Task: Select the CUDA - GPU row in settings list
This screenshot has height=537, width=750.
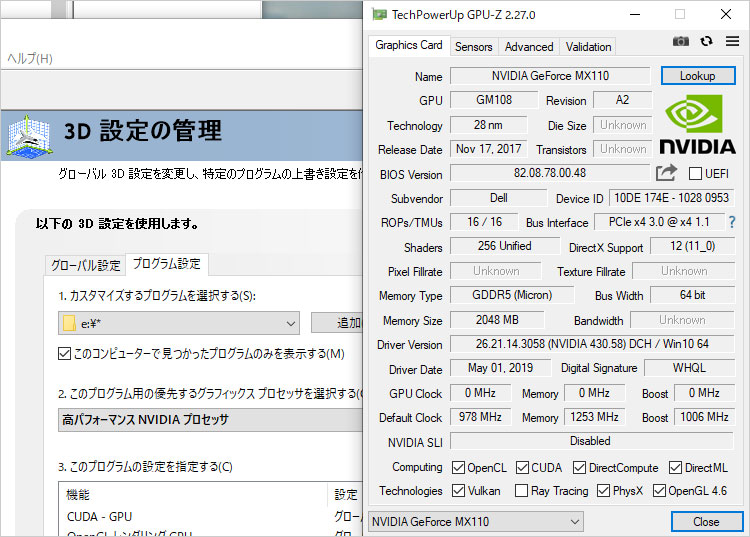Action: point(210,516)
